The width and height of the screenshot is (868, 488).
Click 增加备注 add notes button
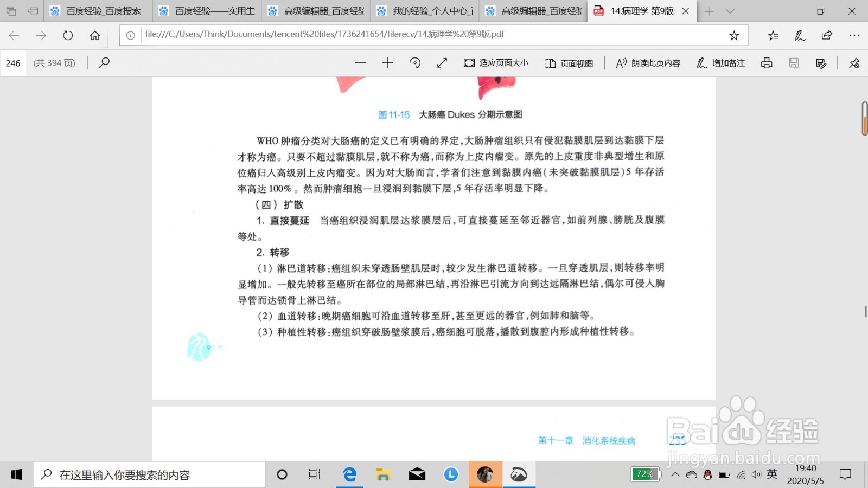pos(720,63)
